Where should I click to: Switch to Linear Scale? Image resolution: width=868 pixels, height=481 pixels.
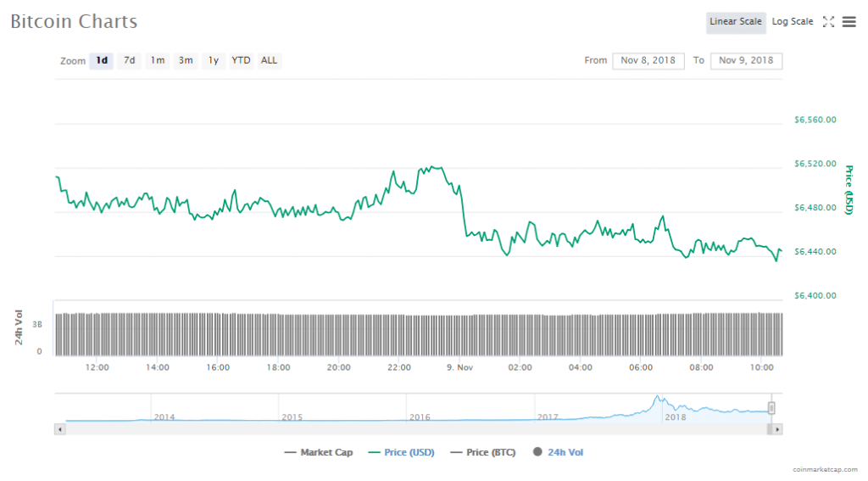click(x=735, y=22)
